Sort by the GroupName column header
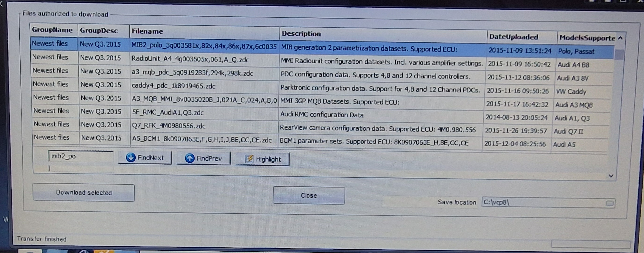This screenshot has height=253, width=644. 52,30
